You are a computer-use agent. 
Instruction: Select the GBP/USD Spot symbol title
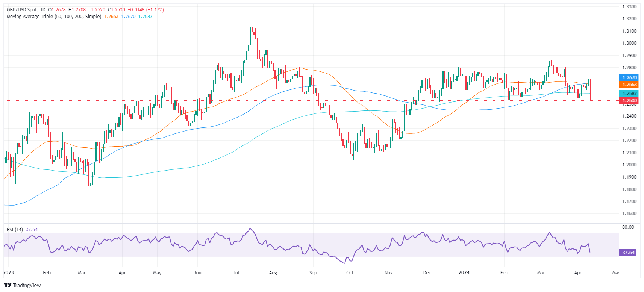coord(22,10)
